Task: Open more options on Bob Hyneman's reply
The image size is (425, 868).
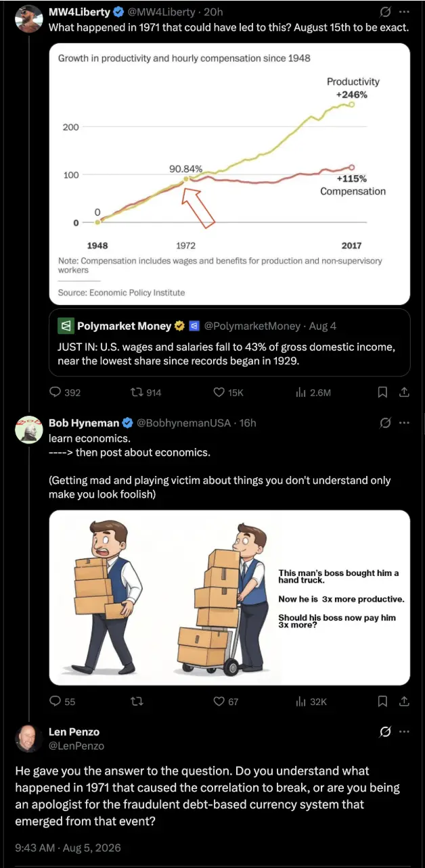Action: click(x=404, y=423)
